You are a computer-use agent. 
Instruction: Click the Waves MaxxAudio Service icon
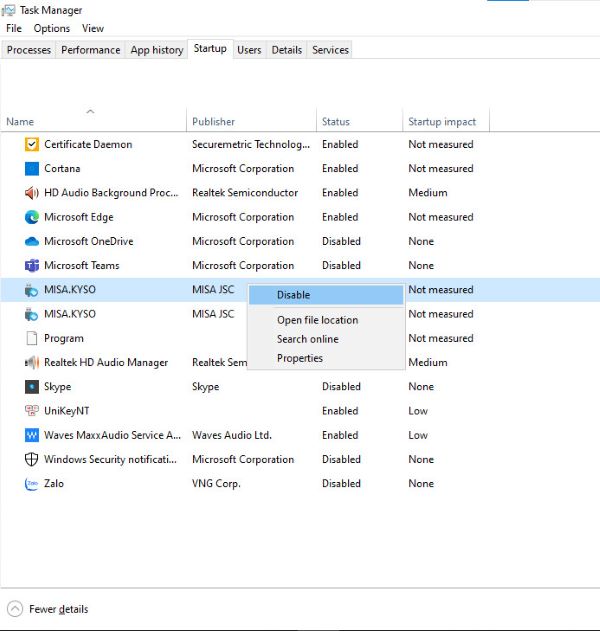[32, 435]
